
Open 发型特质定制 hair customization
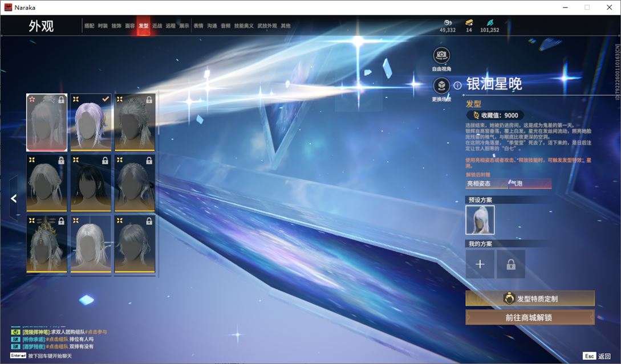pos(530,298)
